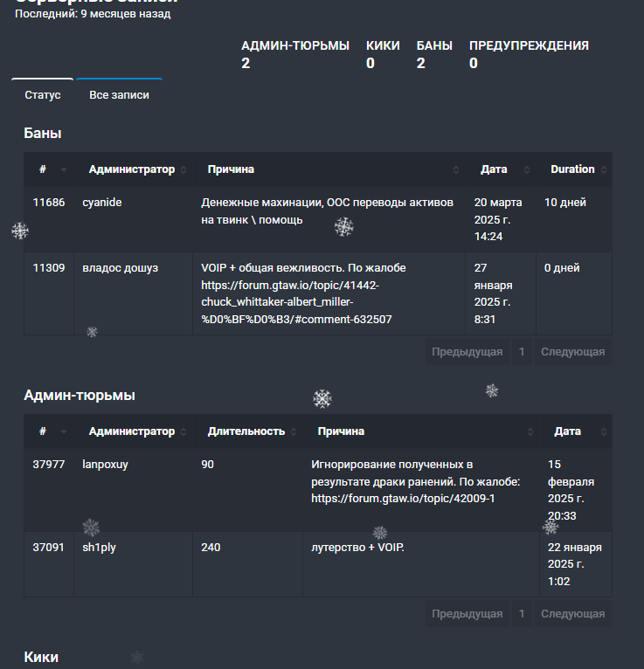Sort Bans table by # column arrow

[64, 169]
